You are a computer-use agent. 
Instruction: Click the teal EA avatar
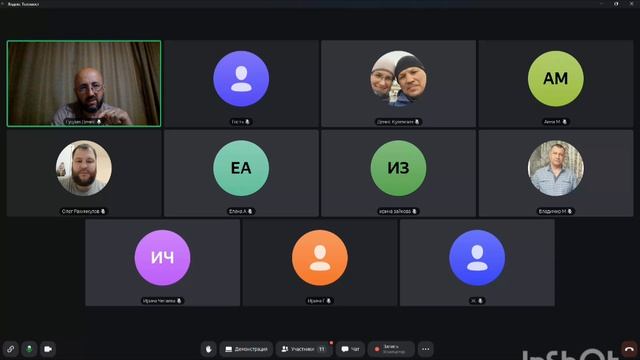(241, 168)
